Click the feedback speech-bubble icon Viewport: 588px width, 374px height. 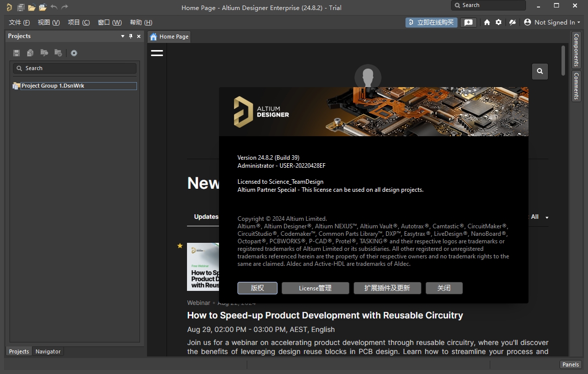(468, 23)
